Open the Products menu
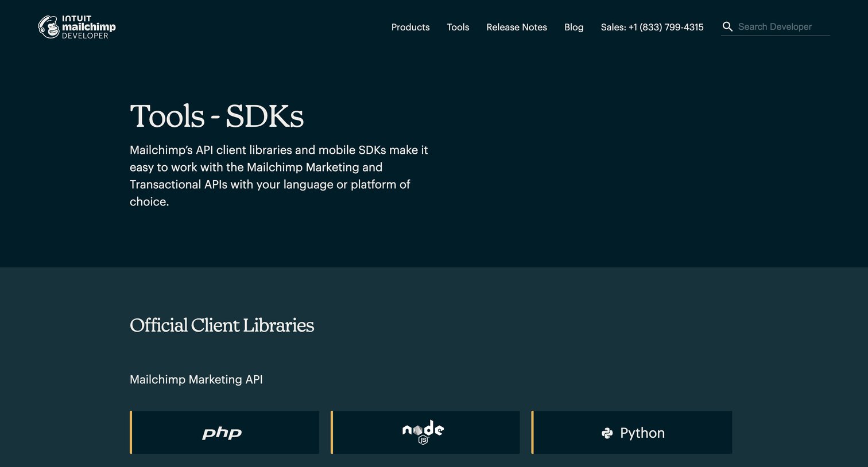The width and height of the screenshot is (868, 467). (410, 27)
